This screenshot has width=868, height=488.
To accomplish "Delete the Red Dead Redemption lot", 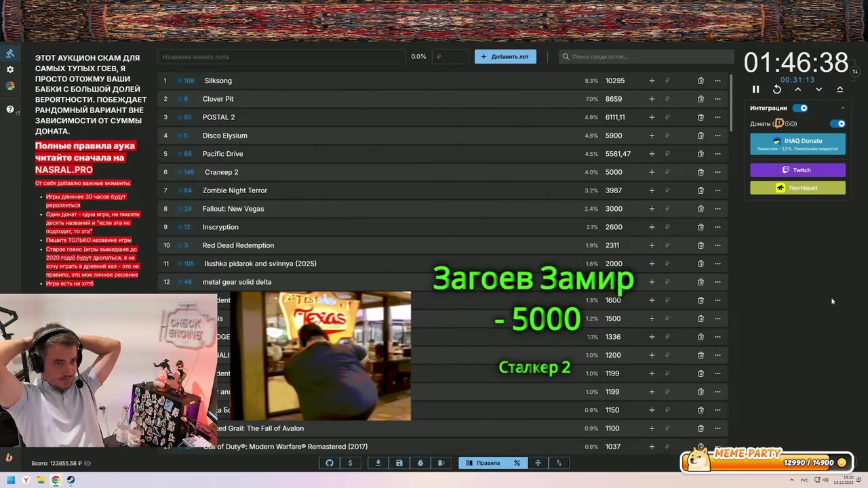I will click(701, 245).
